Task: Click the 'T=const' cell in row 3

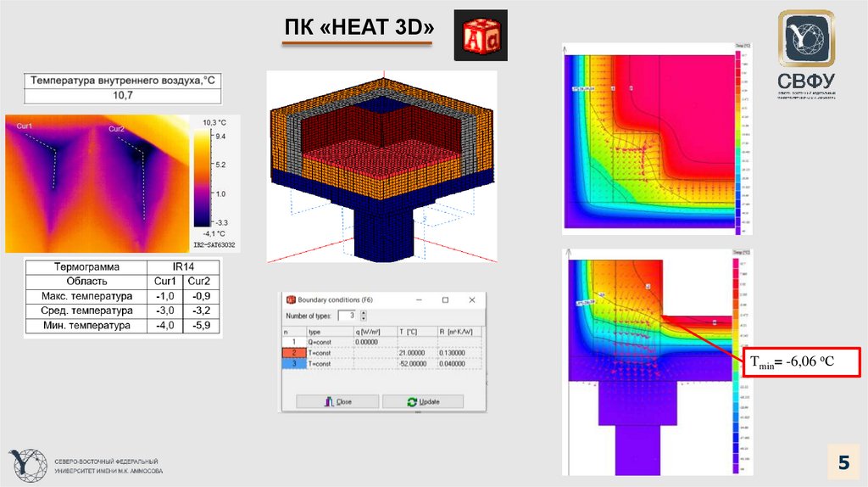Action: tap(330, 363)
